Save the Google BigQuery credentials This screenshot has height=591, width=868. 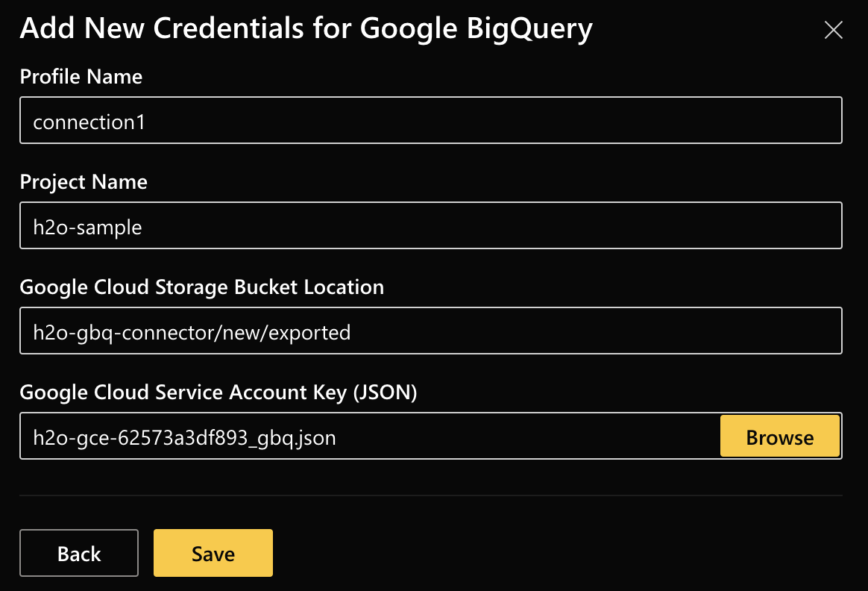click(x=213, y=553)
